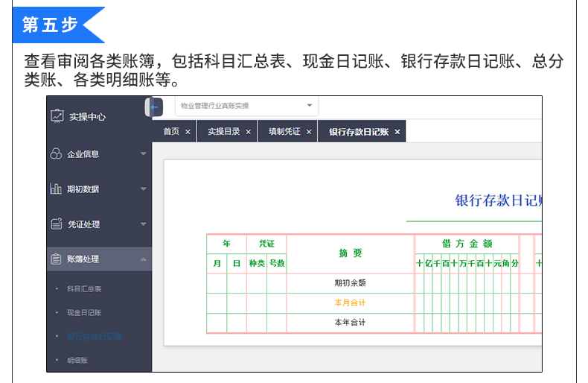Open 实操中心 in the sidebar
The image size is (588, 383).
tap(87, 117)
